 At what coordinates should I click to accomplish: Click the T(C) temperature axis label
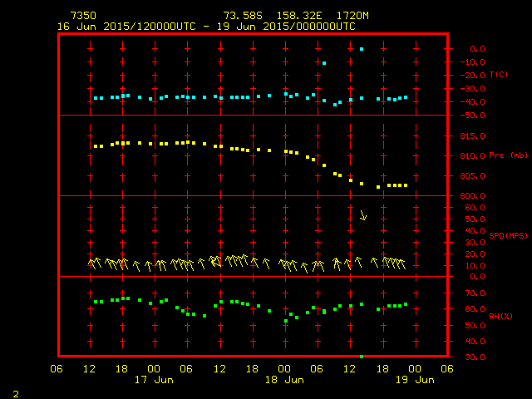499,75
